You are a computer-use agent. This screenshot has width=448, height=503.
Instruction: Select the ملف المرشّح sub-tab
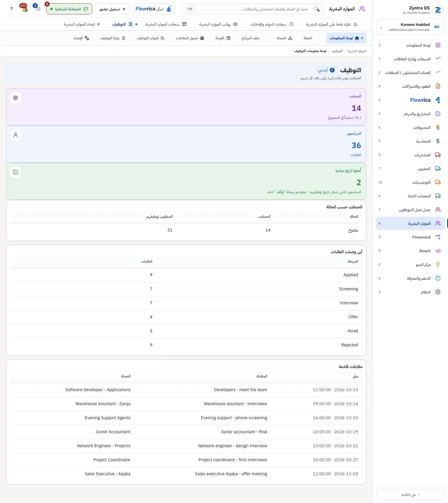pyautogui.click(x=250, y=38)
